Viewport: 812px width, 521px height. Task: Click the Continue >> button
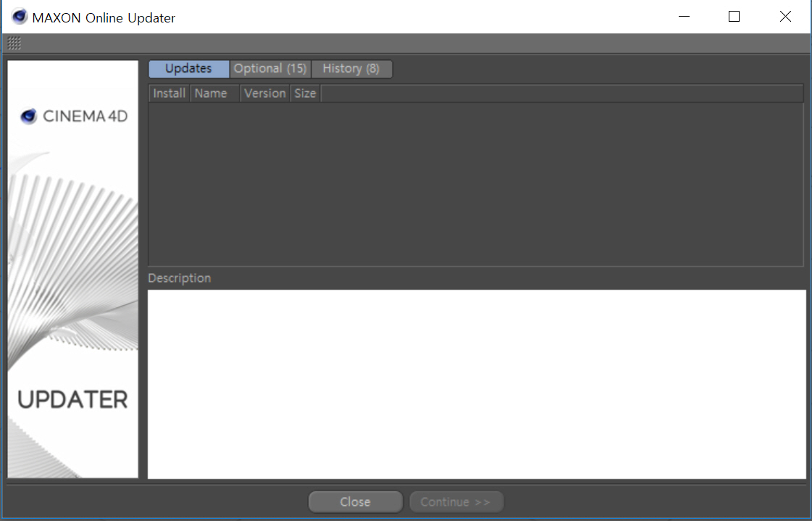pos(456,502)
